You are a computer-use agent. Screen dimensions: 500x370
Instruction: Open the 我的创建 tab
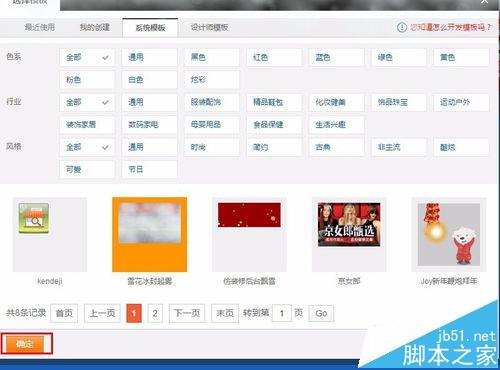95,27
